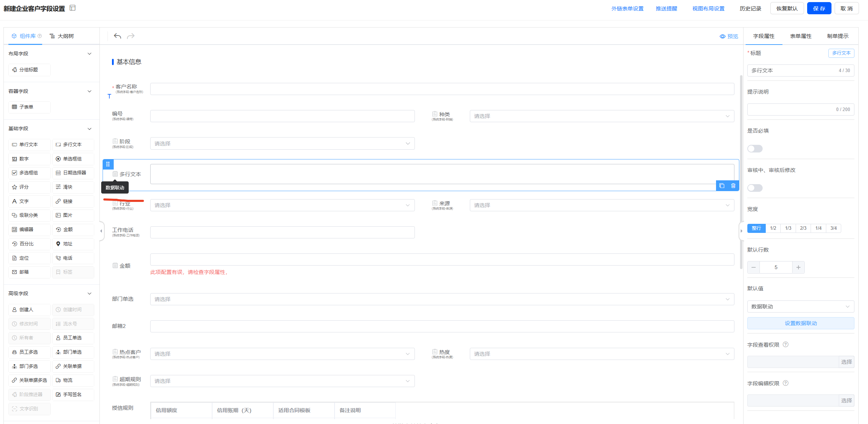Delete the selected 多行文本 field via trash icon
Image resolution: width=868 pixels, height=424 pixels.
pos(733,186)
